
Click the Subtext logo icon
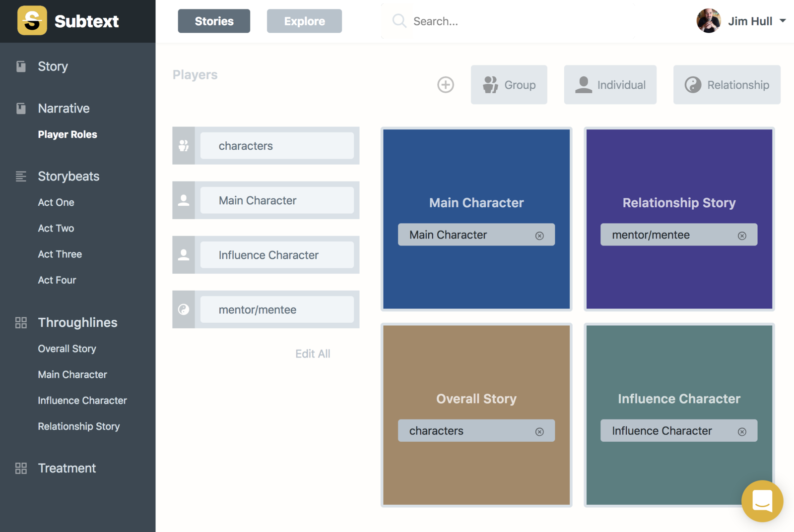[32, 21]
